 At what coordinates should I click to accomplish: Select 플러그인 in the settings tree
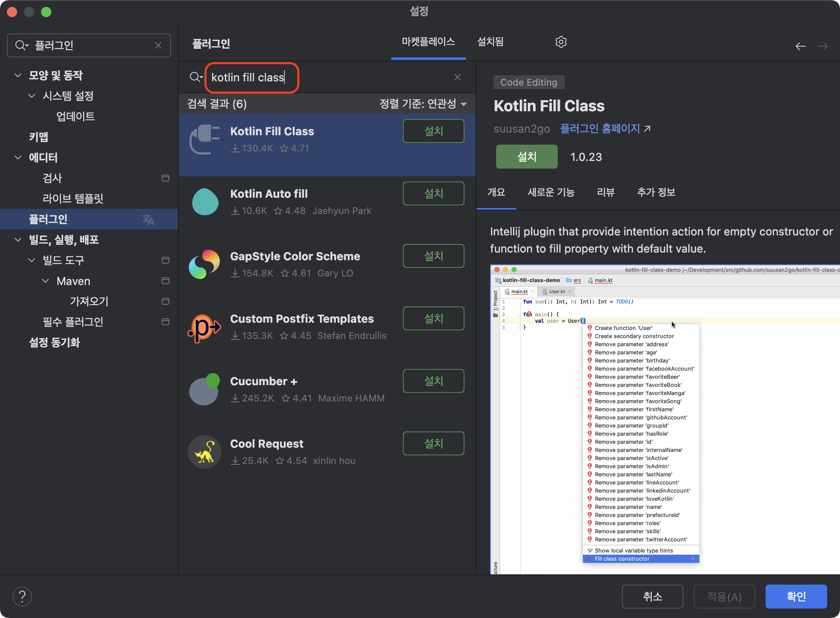tap(89, 219)
